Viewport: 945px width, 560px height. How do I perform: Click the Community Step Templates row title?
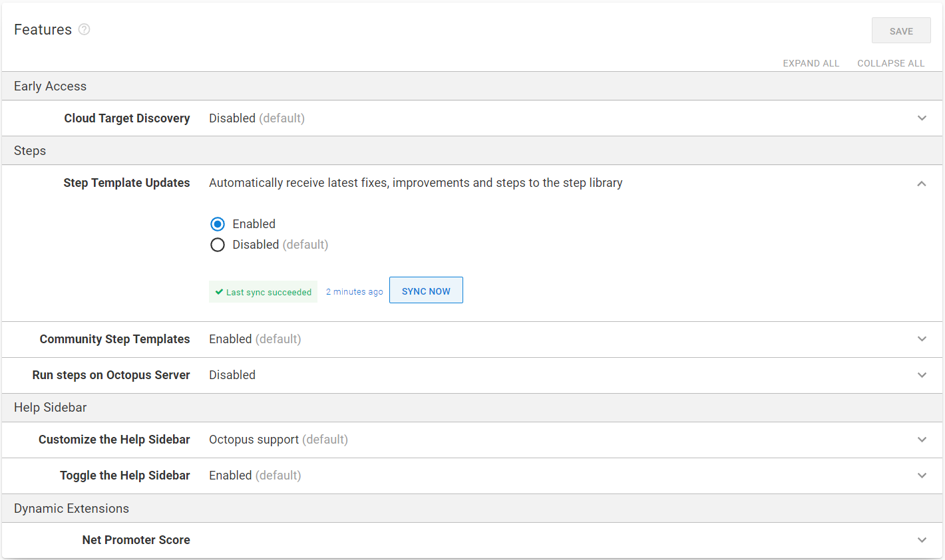tap(114, 339)
